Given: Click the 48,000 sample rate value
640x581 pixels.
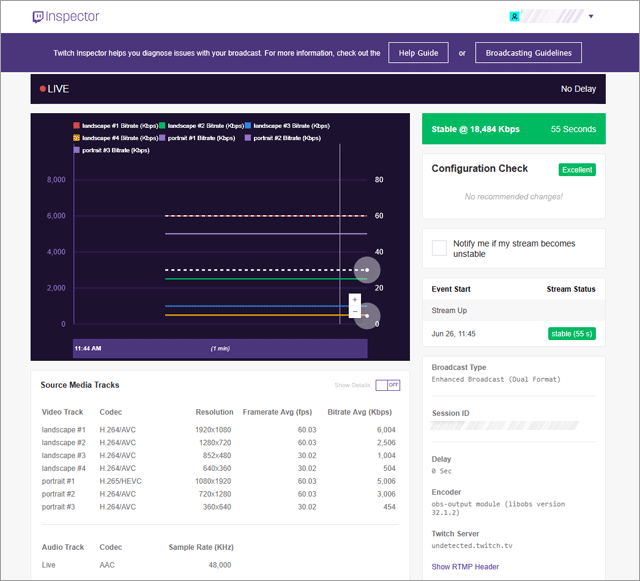Looking at the screenshot, I should (220, 565).
